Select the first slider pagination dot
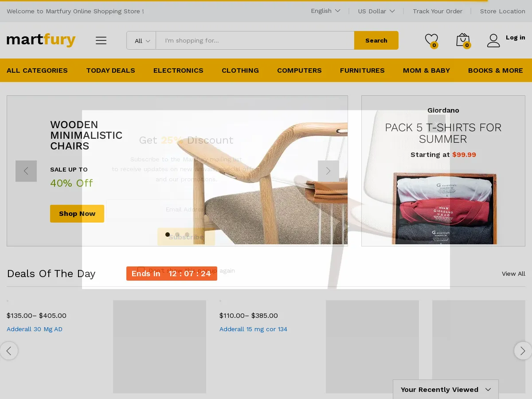This screenshot has height=399, width=532. [x=168, y=235]
